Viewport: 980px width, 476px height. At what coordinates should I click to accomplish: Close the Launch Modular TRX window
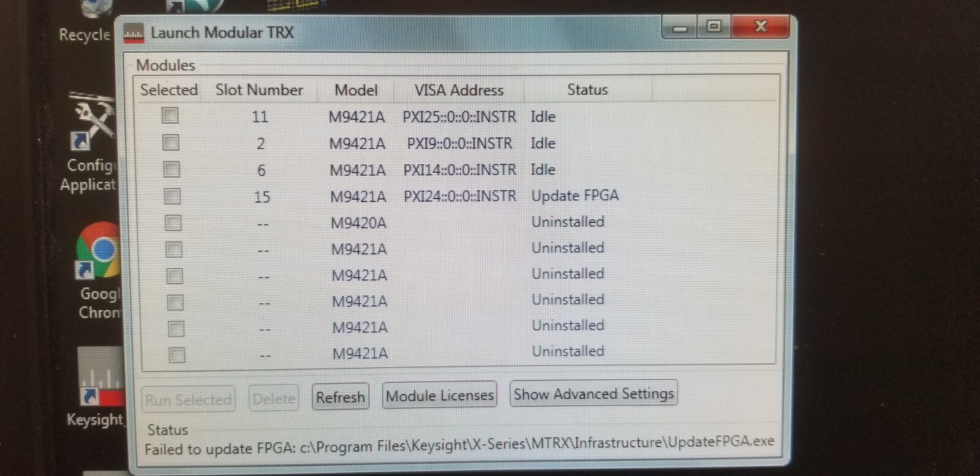[760, 26]
